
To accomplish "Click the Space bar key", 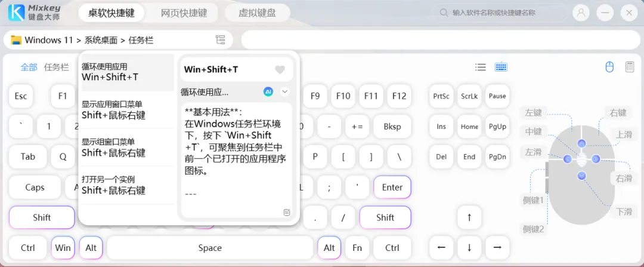I will tap(210, 248).
